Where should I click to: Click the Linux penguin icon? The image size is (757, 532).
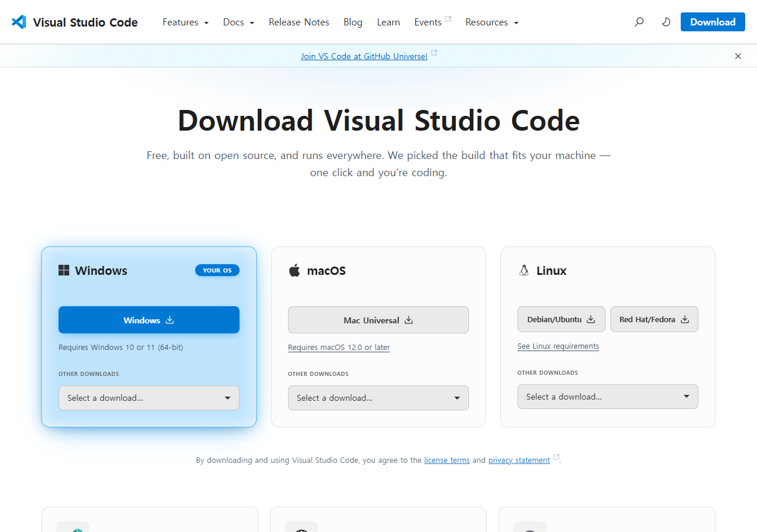523,271
